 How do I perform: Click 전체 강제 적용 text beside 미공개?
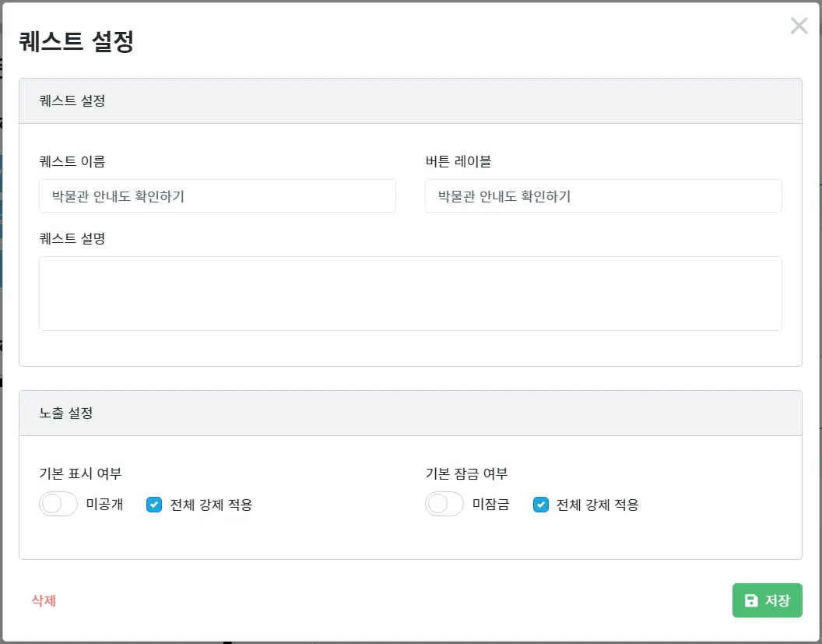[211, 505]
